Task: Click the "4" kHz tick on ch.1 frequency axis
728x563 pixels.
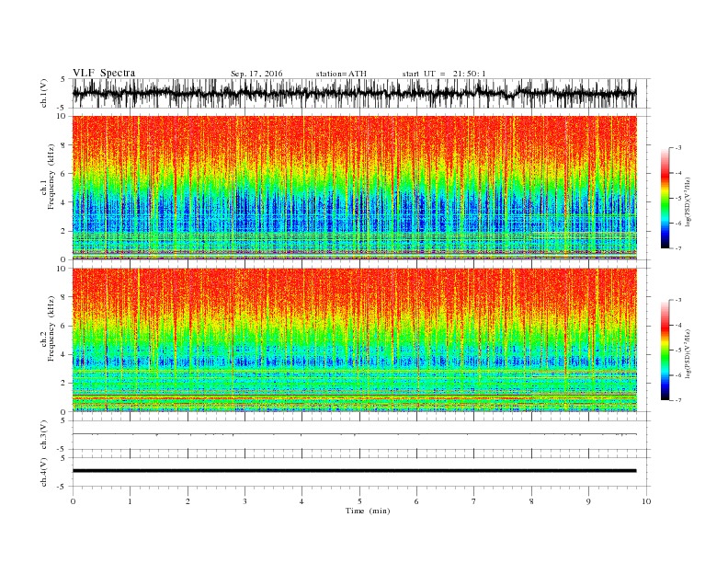Action: pyautogui.click(x=64, y=202)
